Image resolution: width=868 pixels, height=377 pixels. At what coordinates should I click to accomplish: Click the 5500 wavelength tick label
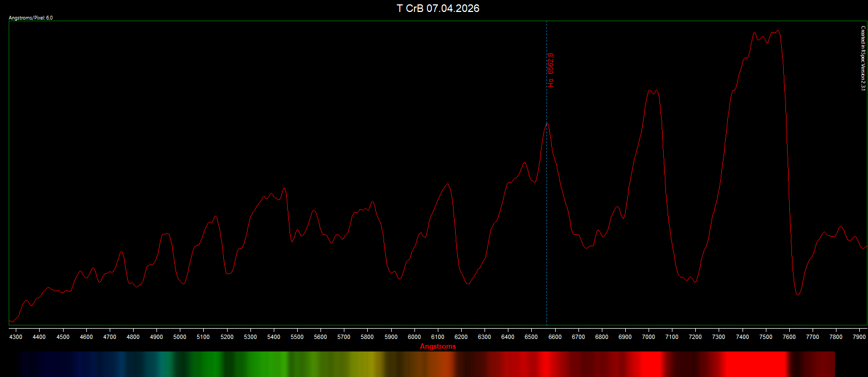pos(297,337)
